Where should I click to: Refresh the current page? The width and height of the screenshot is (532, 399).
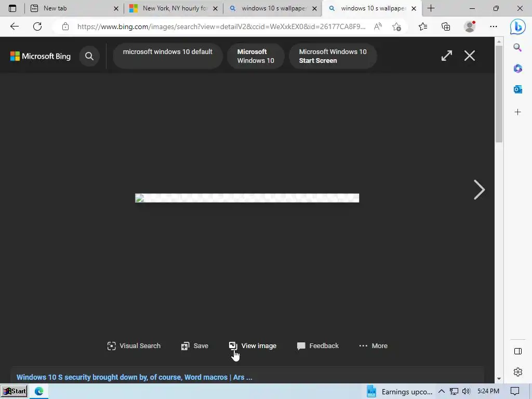coord(37,26)
